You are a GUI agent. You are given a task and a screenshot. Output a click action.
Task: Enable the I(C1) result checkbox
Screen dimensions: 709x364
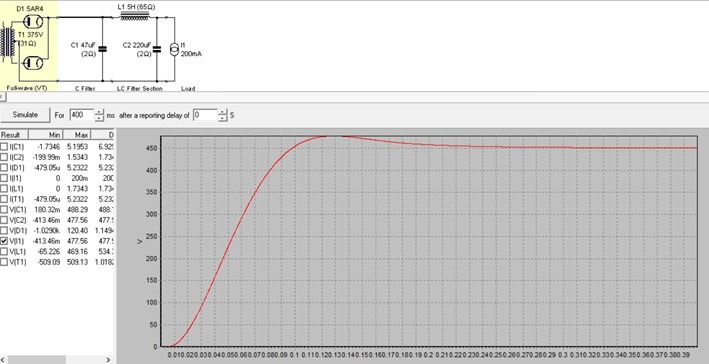pyautogui.click(x=4, y=147)
